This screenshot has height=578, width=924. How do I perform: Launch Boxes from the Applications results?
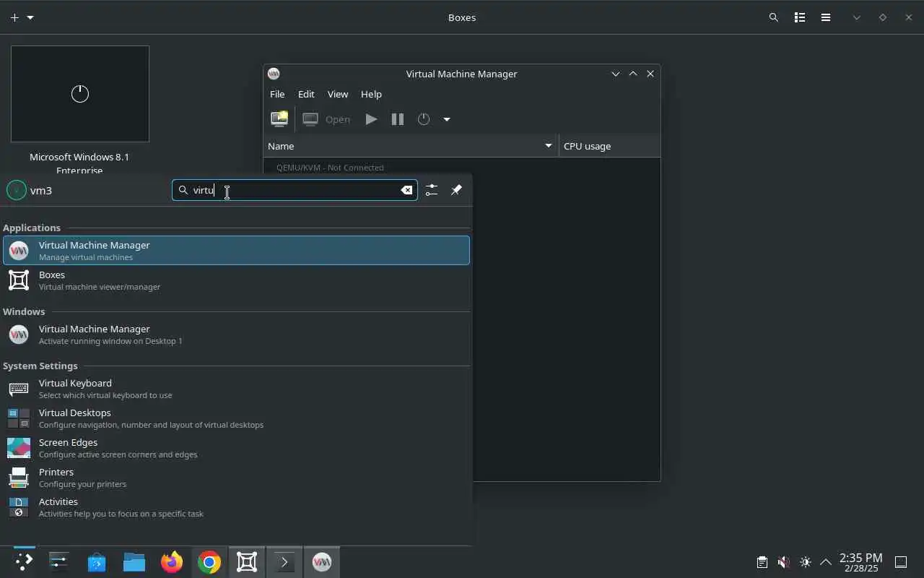tap(236, 280)
